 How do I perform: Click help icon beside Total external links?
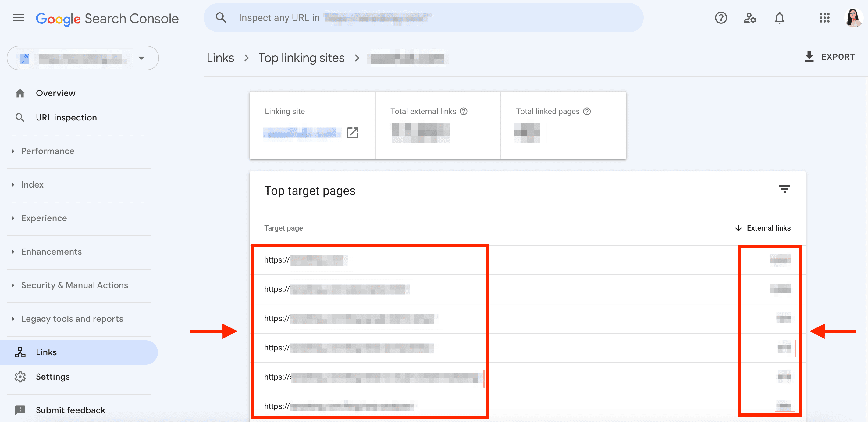463,111
